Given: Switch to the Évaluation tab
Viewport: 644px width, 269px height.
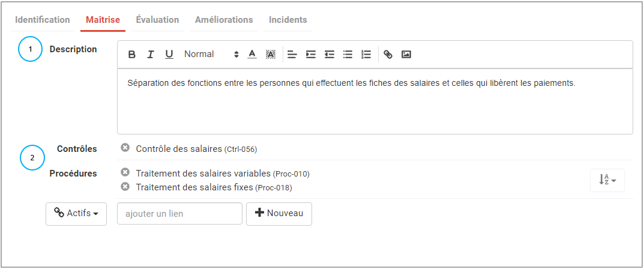Looking at the screenshot, I should [x=157, y=20].
